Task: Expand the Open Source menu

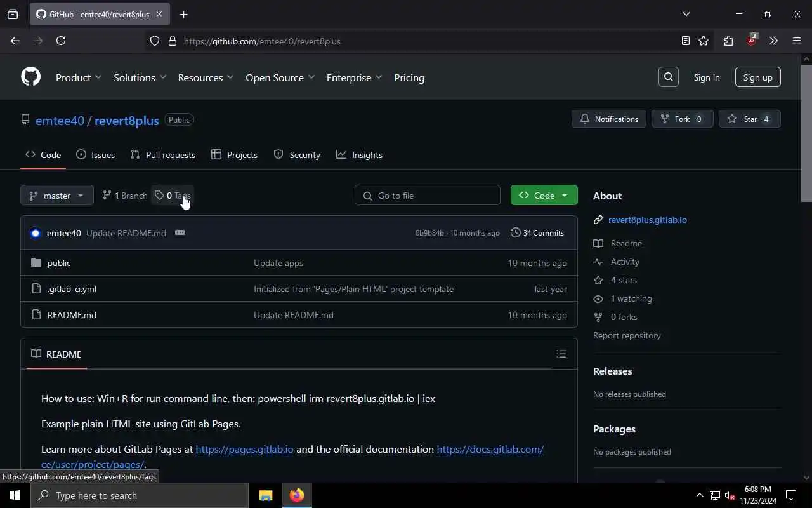Action: pos(280,77)
